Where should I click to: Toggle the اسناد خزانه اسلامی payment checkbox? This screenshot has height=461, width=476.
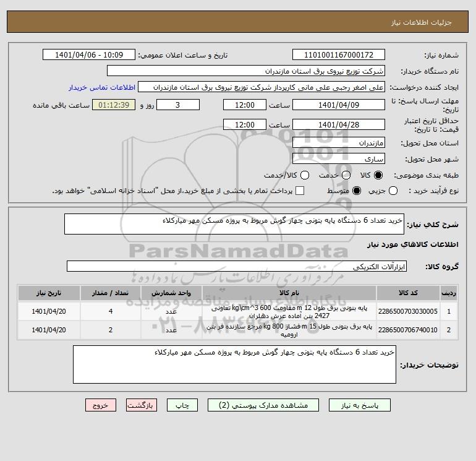tap(300, 191)
